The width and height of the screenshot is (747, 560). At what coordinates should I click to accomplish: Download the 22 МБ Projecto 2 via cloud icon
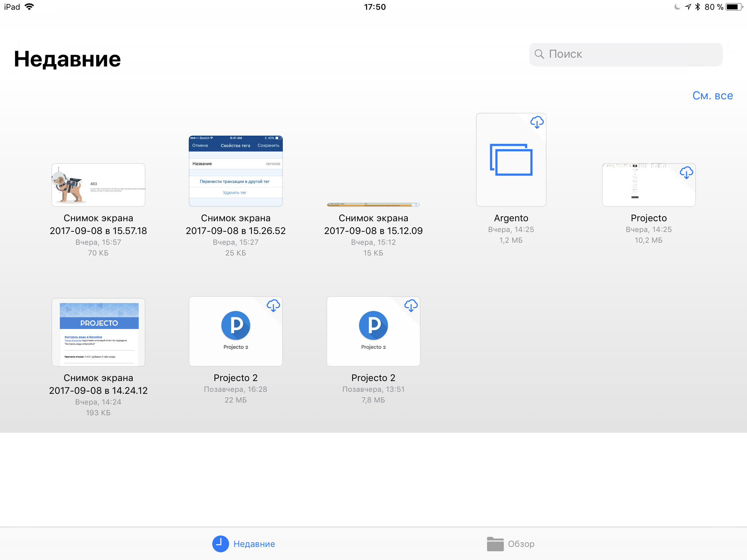(273, 306)
